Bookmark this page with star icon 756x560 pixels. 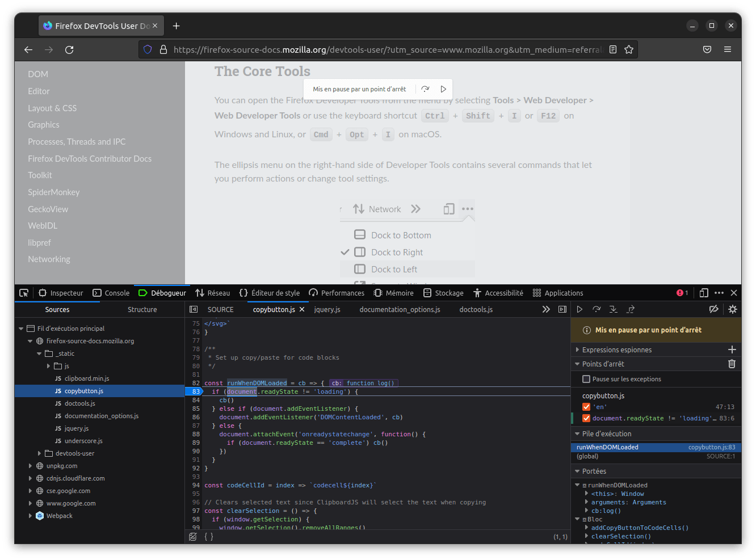[629, 49]
